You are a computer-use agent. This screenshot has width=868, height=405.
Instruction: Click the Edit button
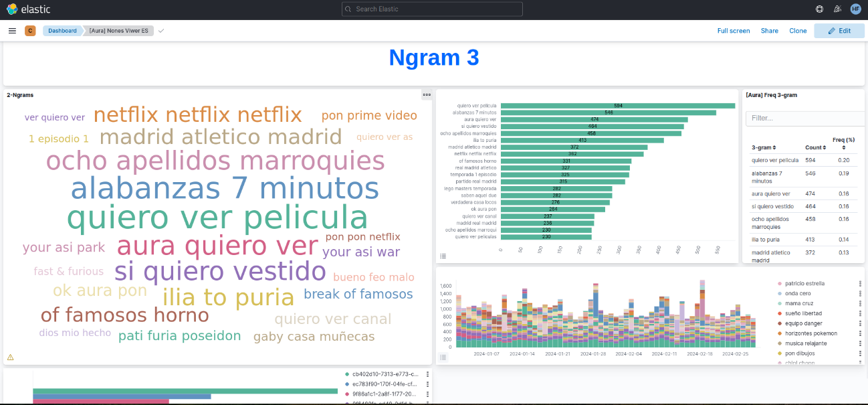tap(839, 31)
